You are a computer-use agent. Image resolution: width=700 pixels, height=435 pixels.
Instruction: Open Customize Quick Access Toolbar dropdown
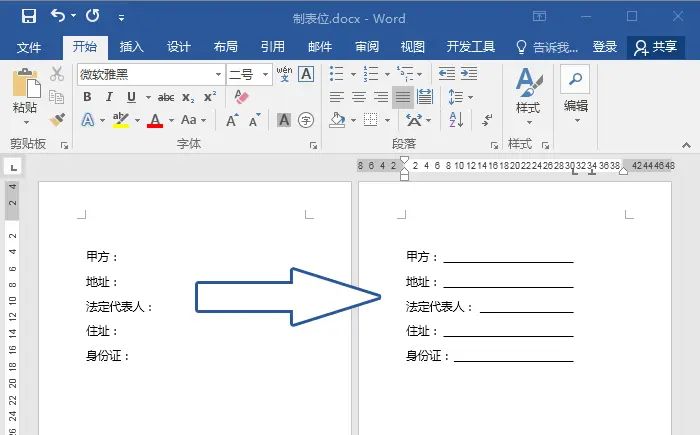coord(121,18)
